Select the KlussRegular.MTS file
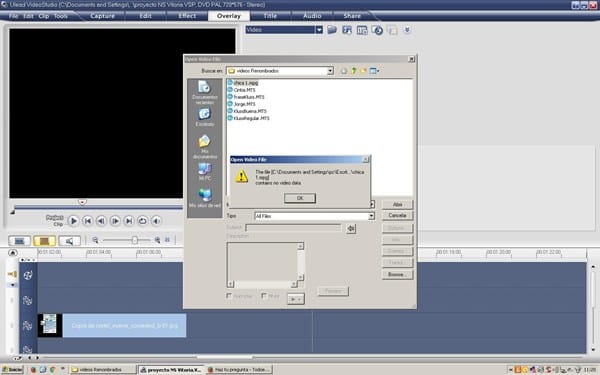Screen dimensions: 600x375 [249, 118]
